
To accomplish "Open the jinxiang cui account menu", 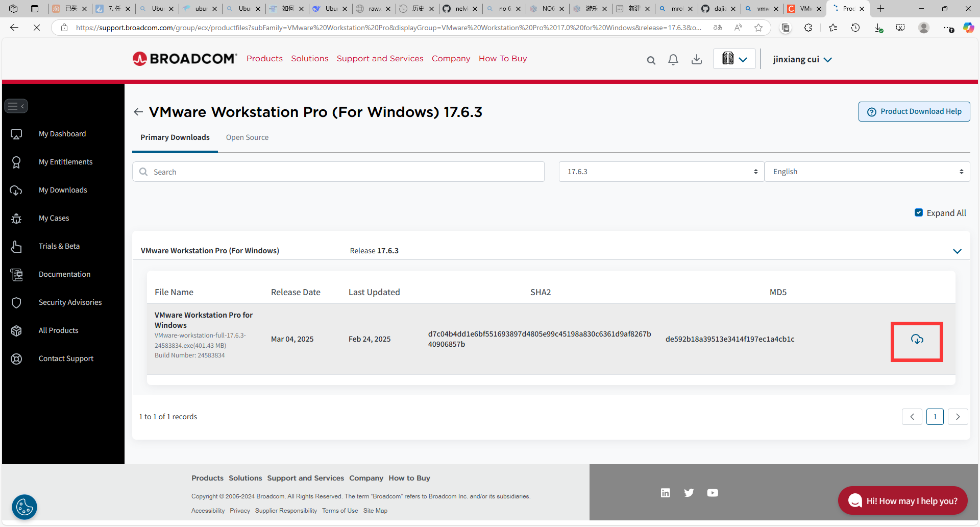I will [x=802, y=59].
